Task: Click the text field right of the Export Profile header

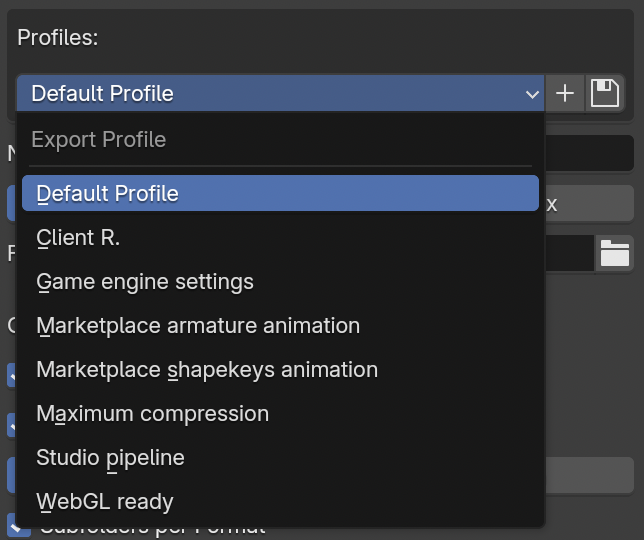Action: (x=589, y=153)
